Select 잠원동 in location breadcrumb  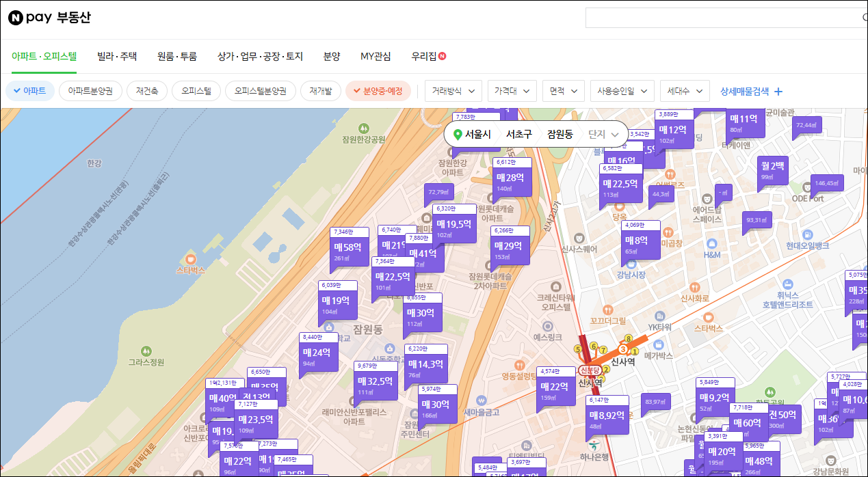pos(560,135)
